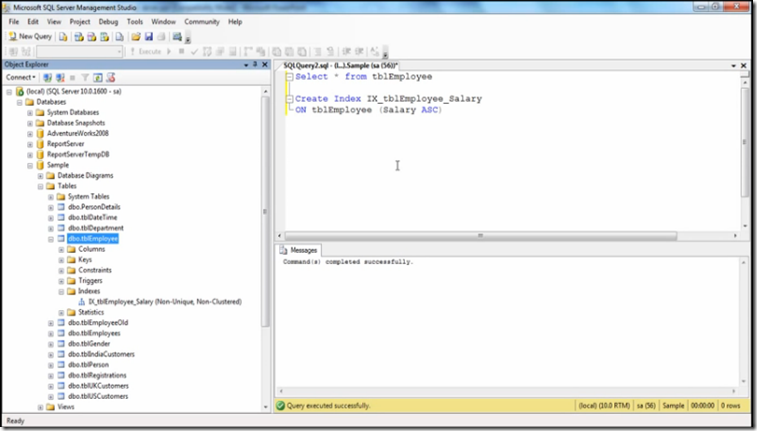The image size is (757, 431).
Task: Click the SQL Server Compact Query icon
Action: [x=119, y=37]
